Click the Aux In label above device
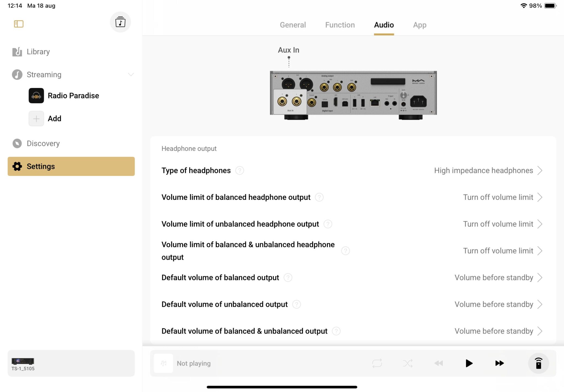564x392 pixels. point(289,50)
